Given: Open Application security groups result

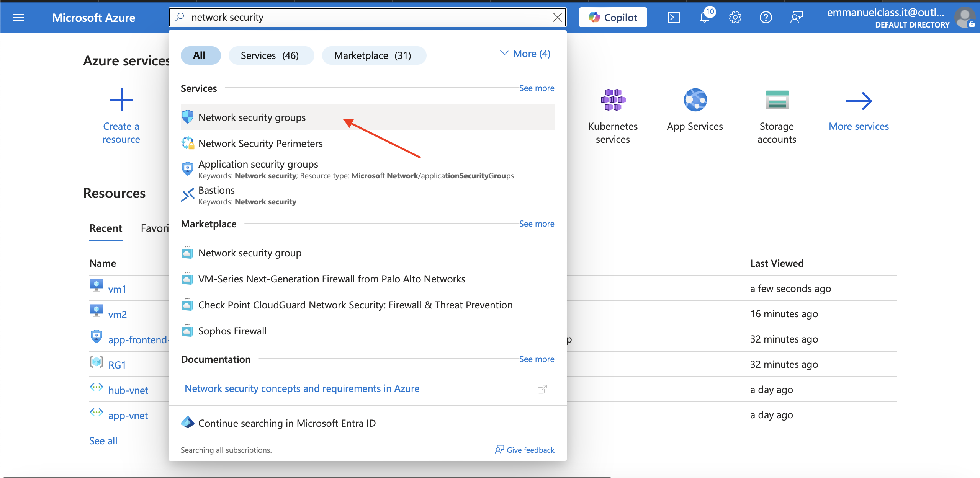Looking at the screenshot, I should tap(367, 170).
